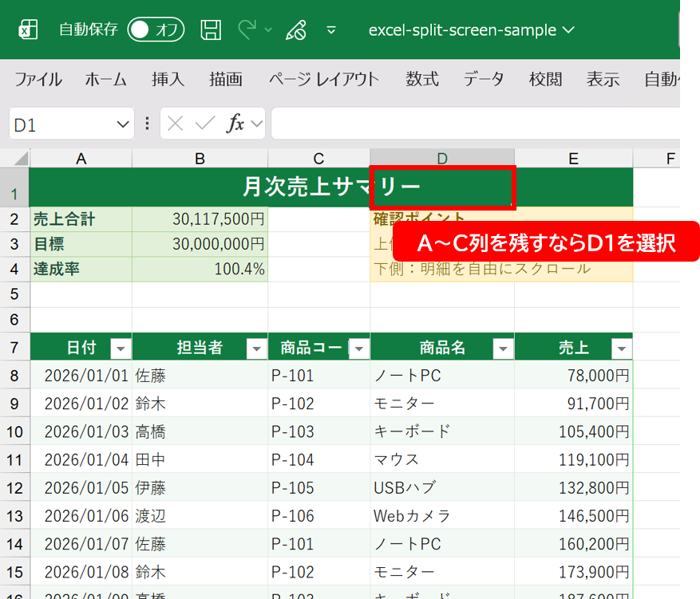Viewport: 700px width, 599px height.
Task: Select cell showing 100.4%
Action: click(x=200, y=270)
